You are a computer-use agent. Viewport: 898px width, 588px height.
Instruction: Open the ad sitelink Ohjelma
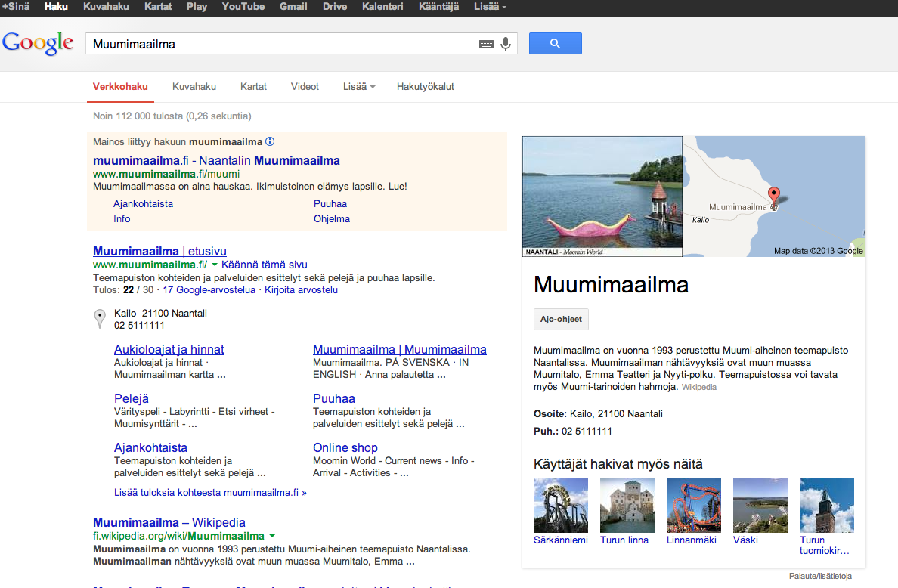[x=332, y=218]
